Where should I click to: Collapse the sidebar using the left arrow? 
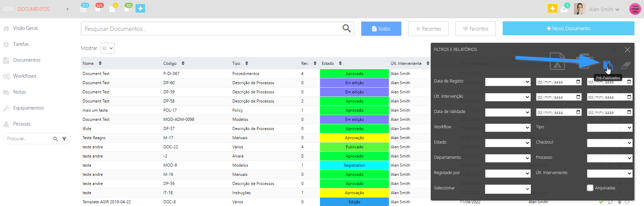pyautogui.click(x=67, y=9)
